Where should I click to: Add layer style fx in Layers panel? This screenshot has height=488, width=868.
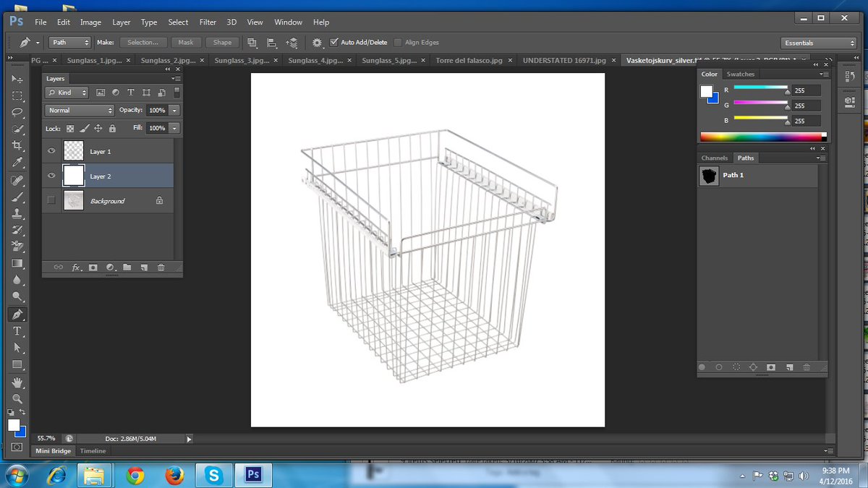click(76, 267)
